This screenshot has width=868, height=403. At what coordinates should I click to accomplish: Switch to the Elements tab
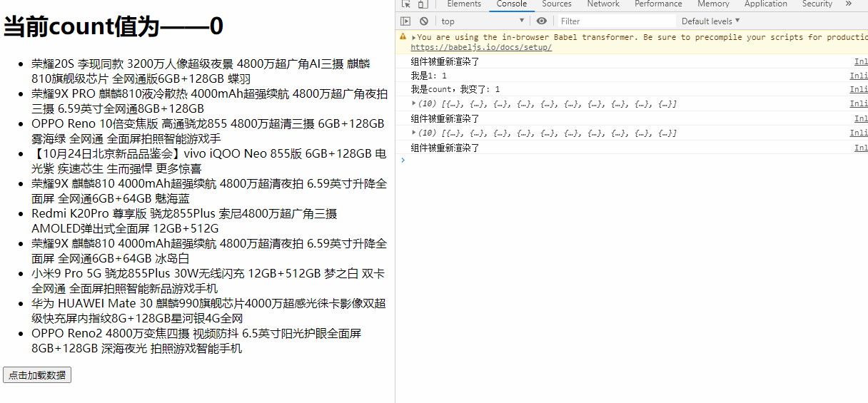464,4
